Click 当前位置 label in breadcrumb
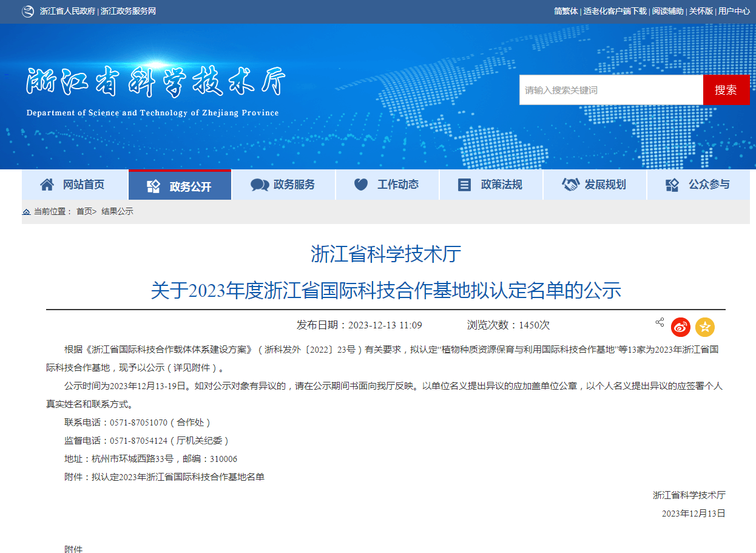Screen dimensions: 756x553 pos(53,212)
